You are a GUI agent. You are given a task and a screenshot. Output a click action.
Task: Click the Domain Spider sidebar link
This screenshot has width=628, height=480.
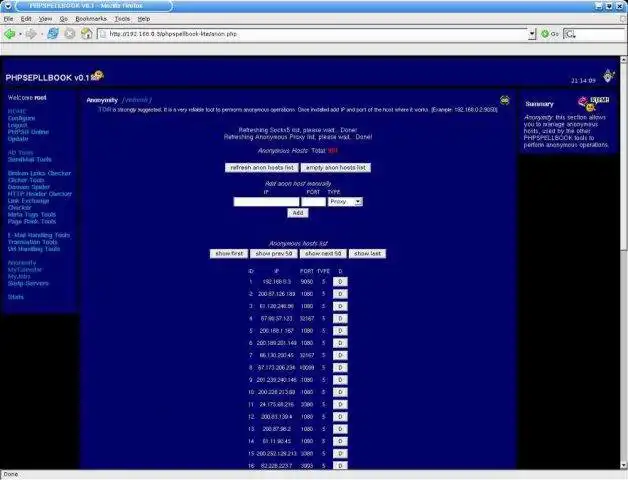coord(29,187)
